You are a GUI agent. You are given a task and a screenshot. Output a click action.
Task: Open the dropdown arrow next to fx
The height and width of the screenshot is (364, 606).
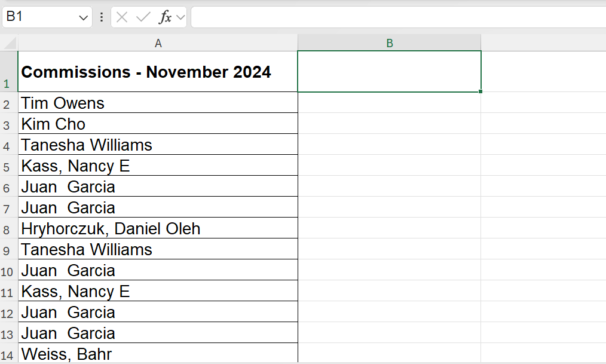pyautogui.click(x=180, y=17)
